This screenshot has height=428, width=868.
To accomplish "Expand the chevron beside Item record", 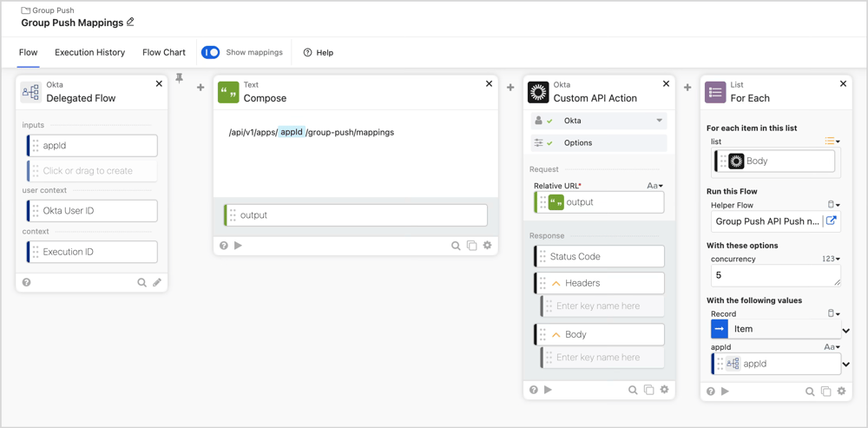I will pos(845,331).
